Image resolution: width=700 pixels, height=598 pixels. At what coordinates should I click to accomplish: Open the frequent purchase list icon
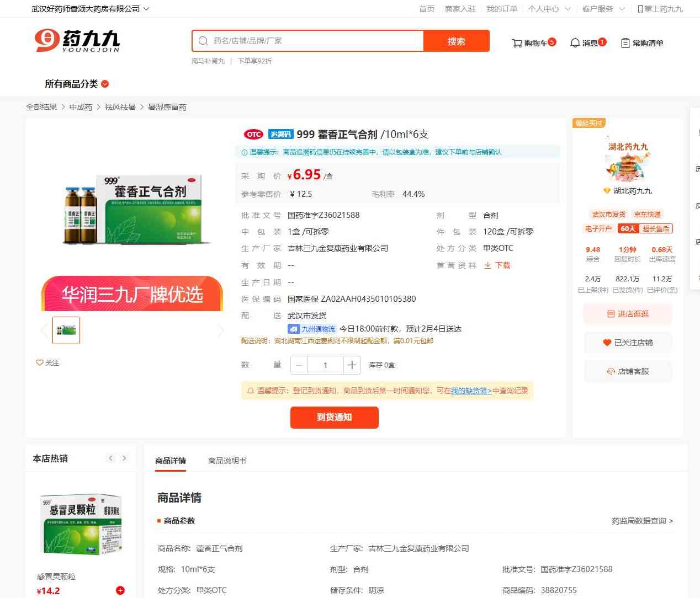pos(625,43)
